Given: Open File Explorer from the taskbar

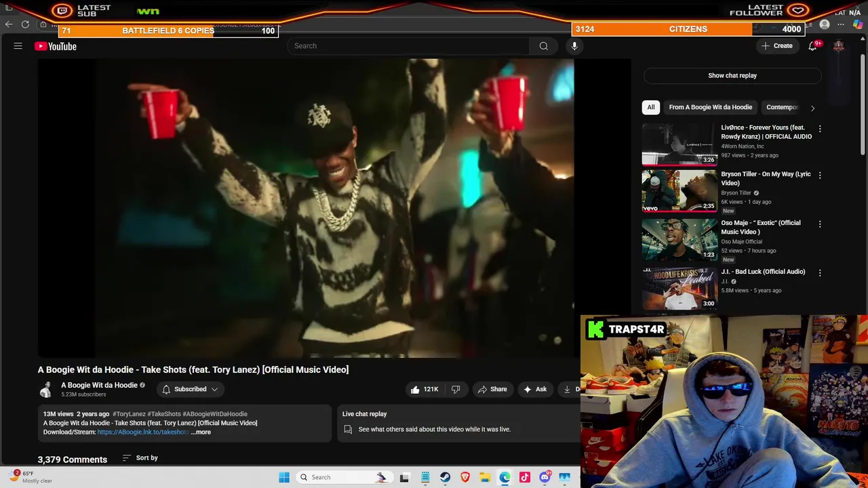Looking at the screenshot, I should tap(485, 477).
